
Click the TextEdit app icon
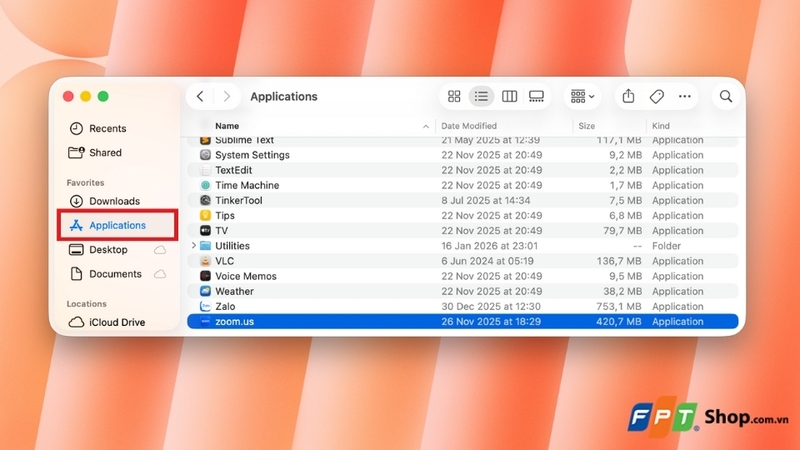pos(205,170)
